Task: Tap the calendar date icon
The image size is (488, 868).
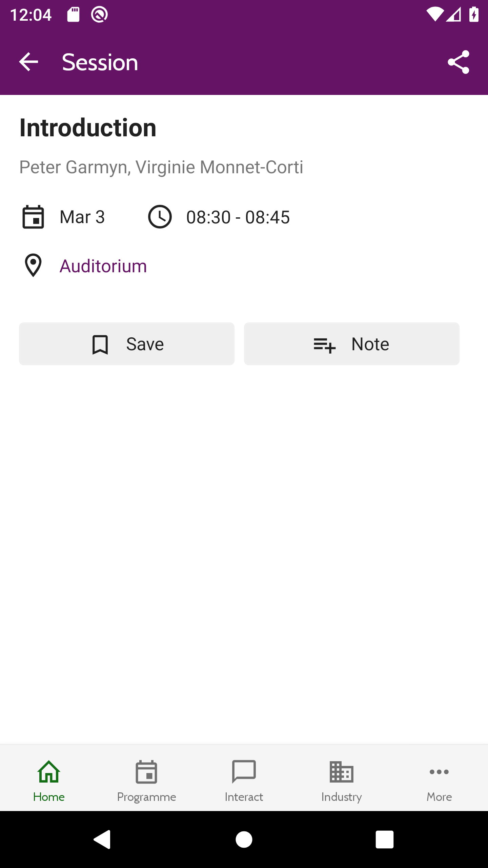Action: tap(33, 217)
